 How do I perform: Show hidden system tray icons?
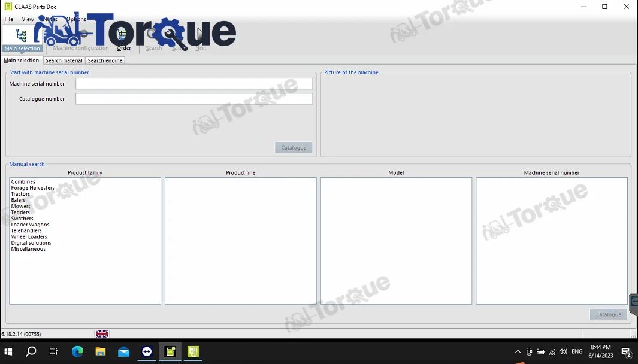518,352
